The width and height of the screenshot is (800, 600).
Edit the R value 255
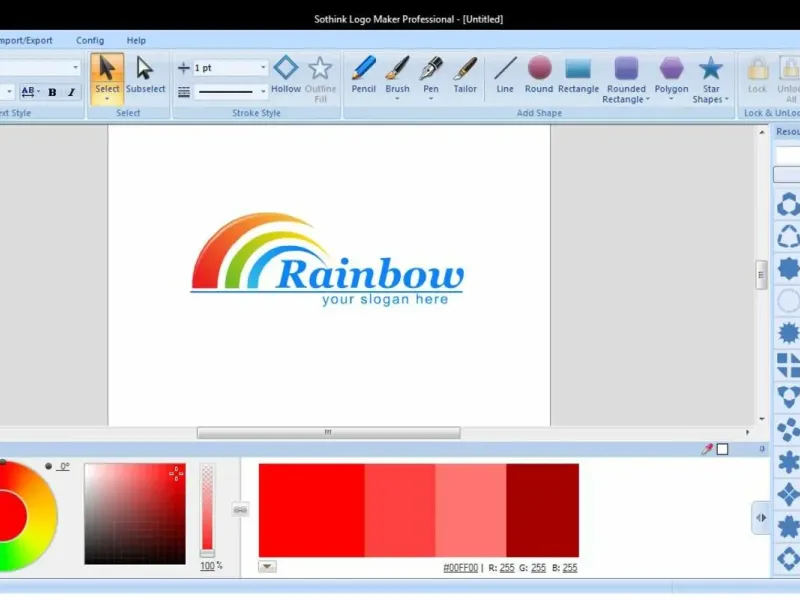(507, 567)
